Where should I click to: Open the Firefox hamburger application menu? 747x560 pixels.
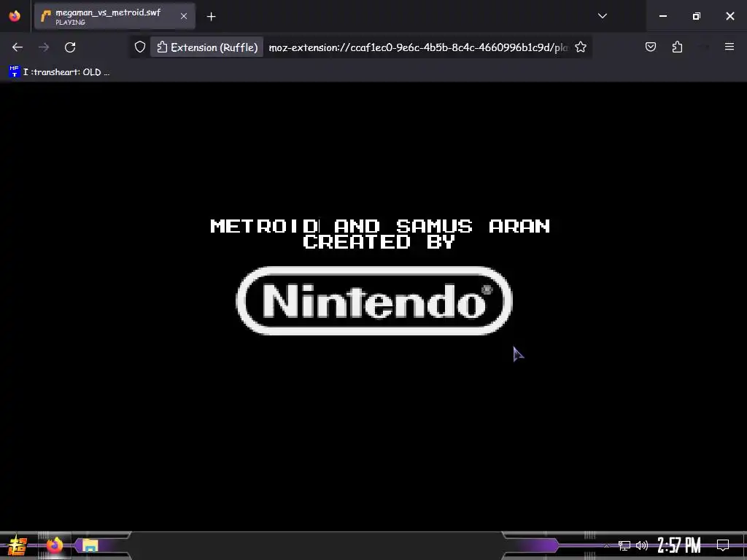(x=729, y=47)
